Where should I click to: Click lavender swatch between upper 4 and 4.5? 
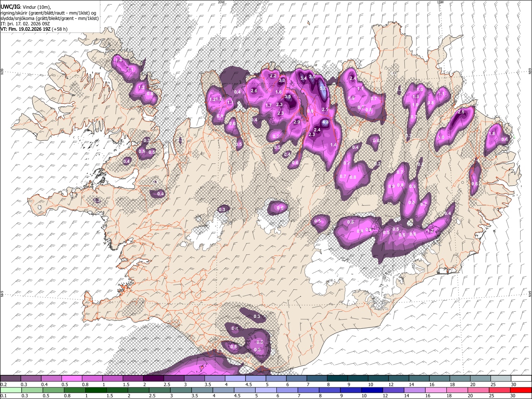pyautogui.click(x=235, y=379)
